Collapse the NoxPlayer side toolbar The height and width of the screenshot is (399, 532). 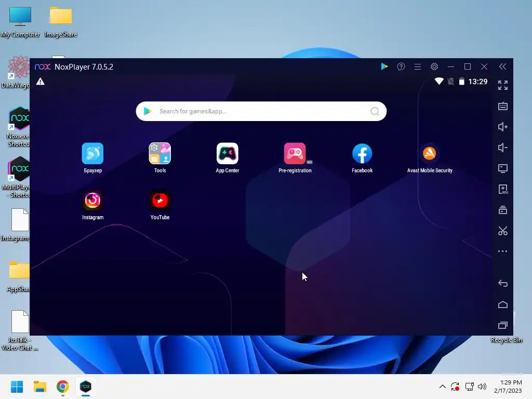502,66
